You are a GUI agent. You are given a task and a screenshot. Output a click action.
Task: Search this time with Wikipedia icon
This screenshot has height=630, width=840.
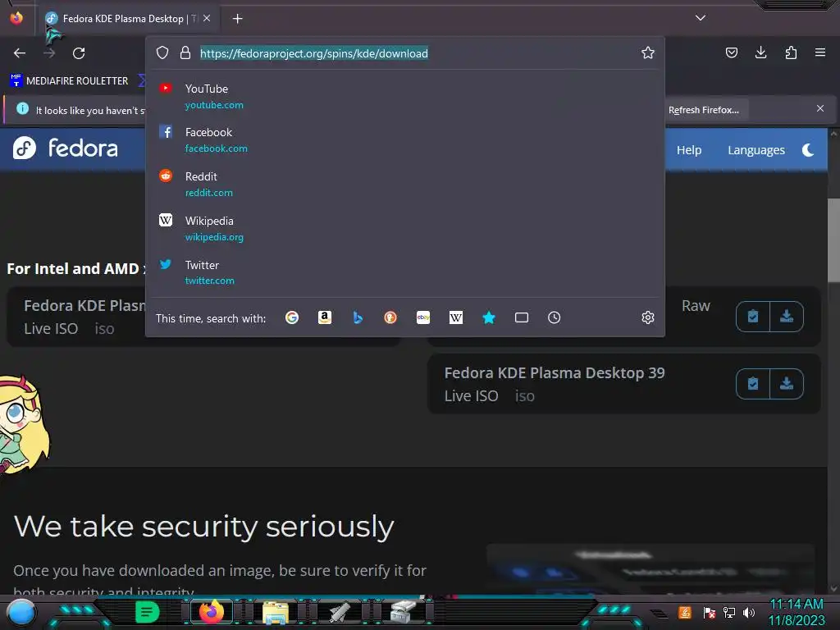click(456, 317)
